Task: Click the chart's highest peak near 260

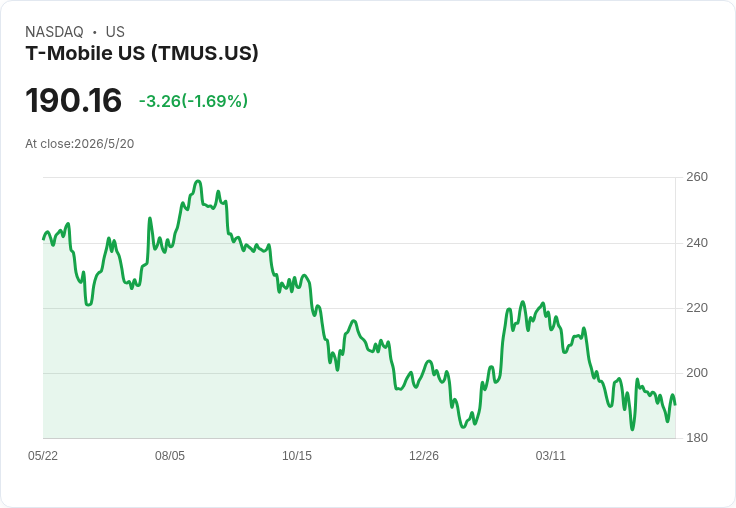Action: (198, 181)
